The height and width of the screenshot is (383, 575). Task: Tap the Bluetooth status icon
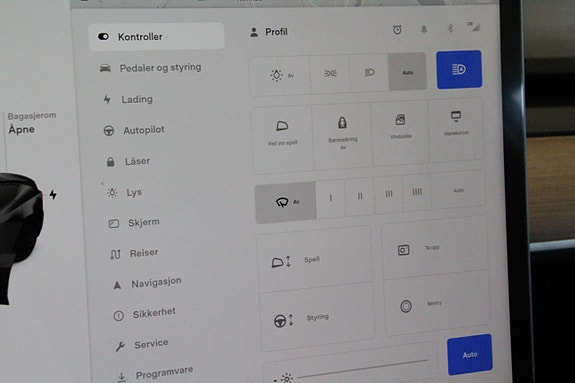(450, 28)
